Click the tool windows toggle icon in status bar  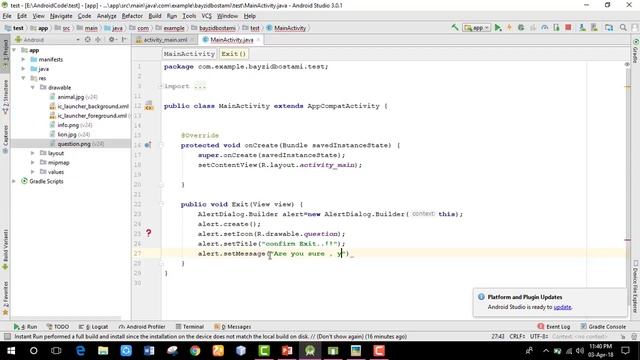tap(7, 337)
